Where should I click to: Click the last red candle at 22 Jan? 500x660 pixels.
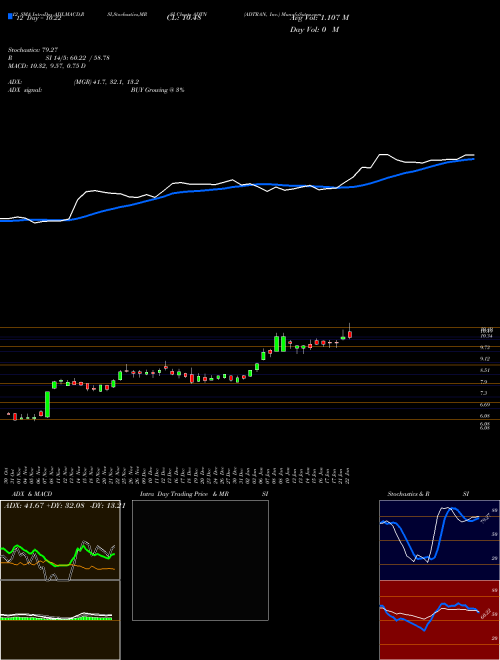(x=350, y=334)
